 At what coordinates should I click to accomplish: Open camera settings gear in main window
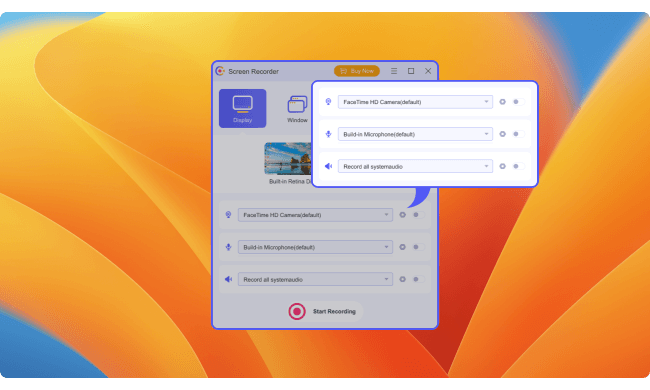[402, 215]
